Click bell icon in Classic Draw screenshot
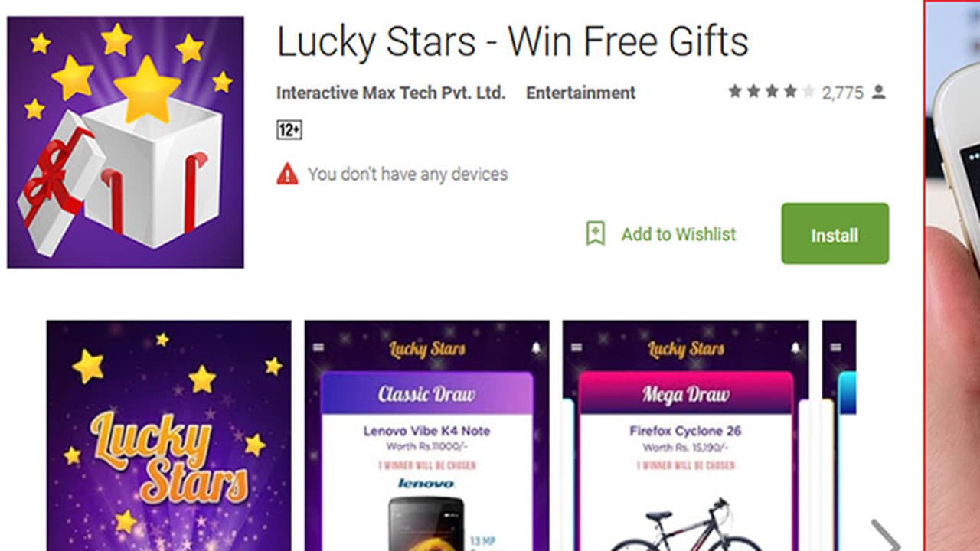The image size is (980, 551). (x=536, y=348)
